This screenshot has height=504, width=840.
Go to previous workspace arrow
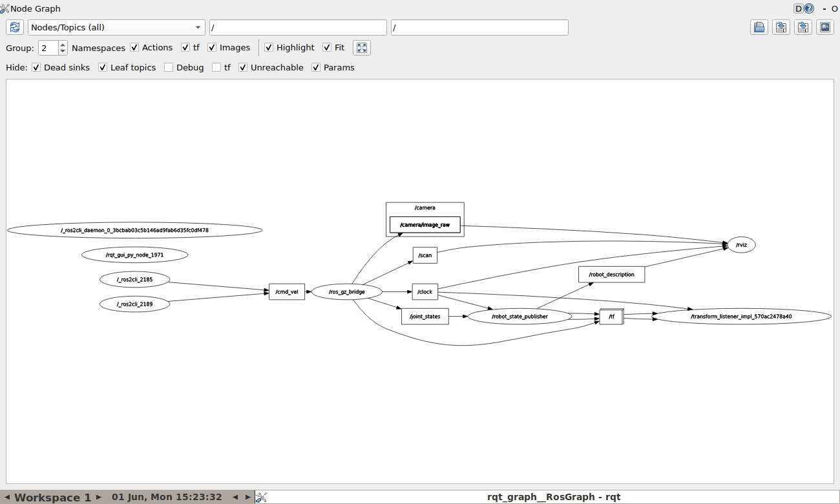pos(7,497)
